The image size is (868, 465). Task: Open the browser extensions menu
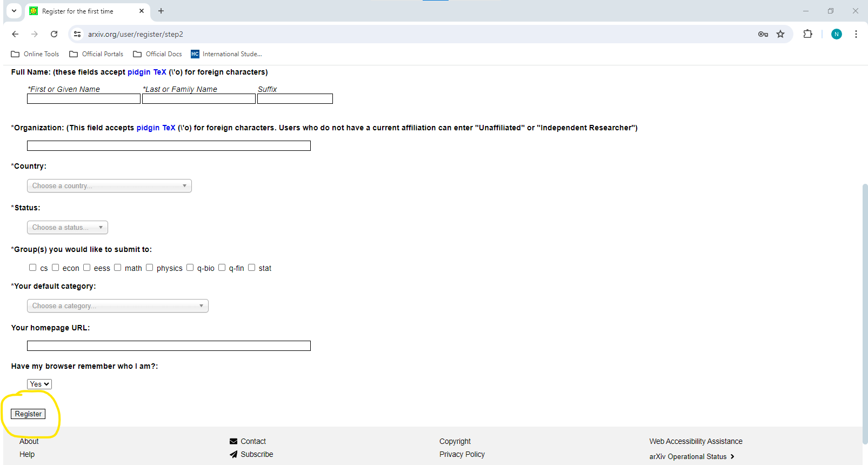pos(807,34)
